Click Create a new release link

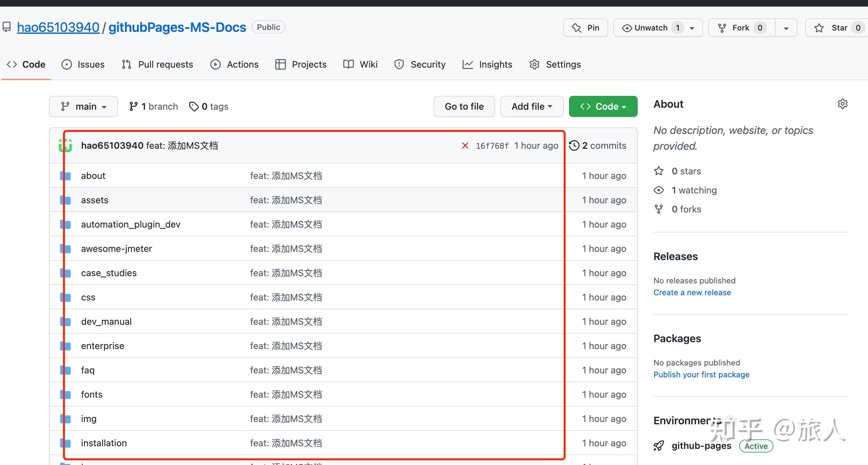(692, 292)
